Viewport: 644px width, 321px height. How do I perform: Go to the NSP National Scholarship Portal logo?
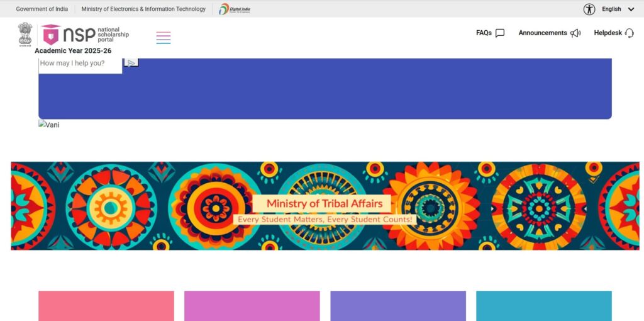(85, 35)
